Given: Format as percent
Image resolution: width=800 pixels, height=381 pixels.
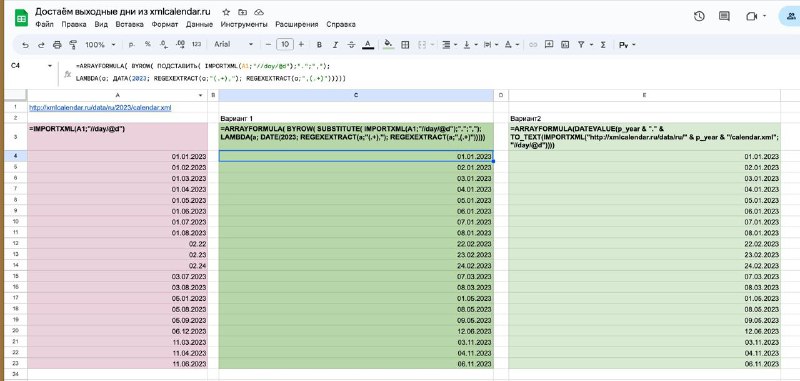Looking at the screenshot, I should pyautogui.click(x=147, y=45).
